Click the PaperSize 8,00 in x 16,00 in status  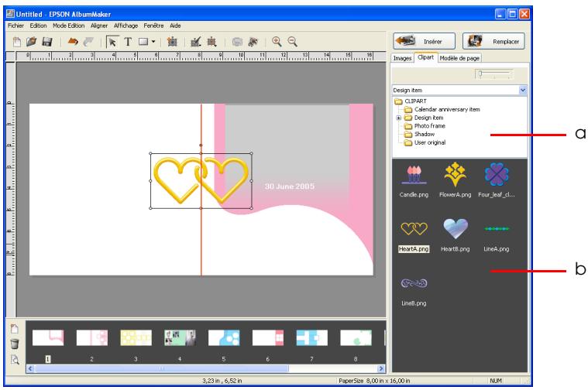pos(374,381)
